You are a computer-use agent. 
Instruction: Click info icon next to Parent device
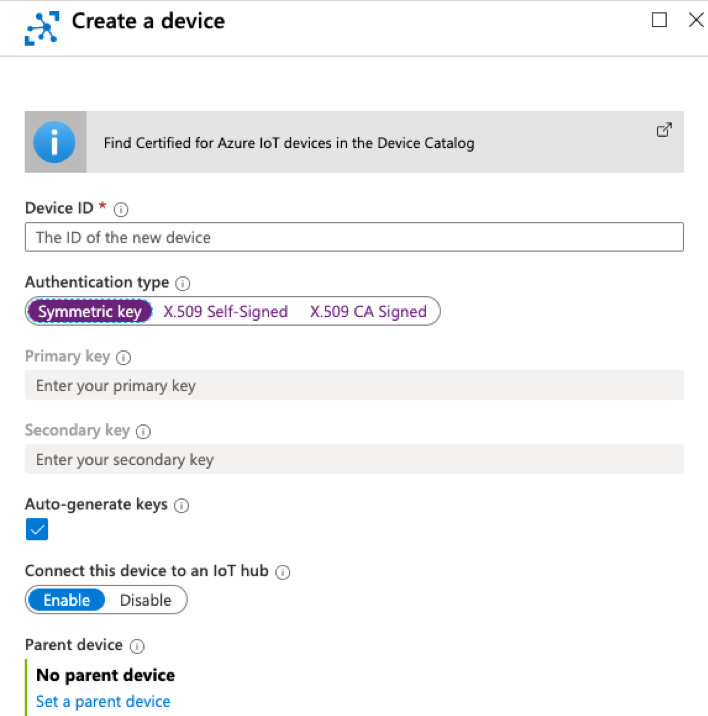pyautogui.click(x=137, y=646)
